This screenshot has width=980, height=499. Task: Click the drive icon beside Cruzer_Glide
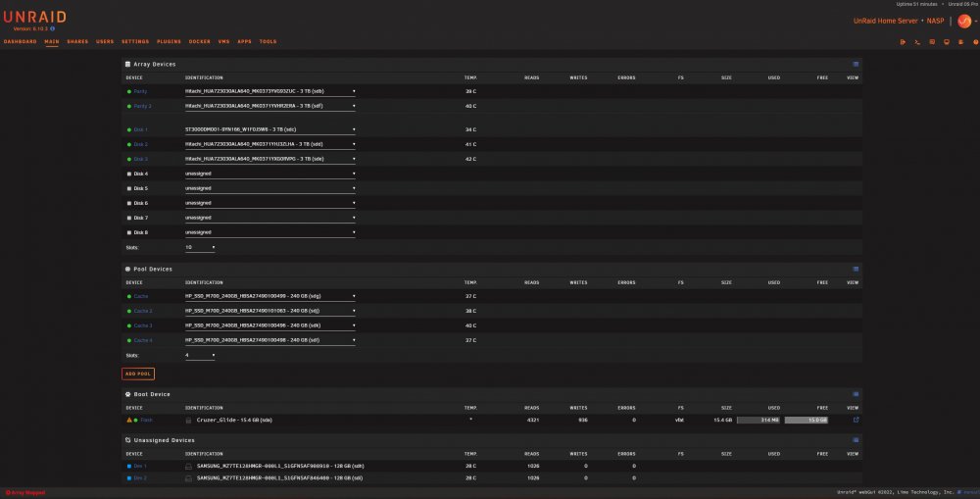pos(188,421)
